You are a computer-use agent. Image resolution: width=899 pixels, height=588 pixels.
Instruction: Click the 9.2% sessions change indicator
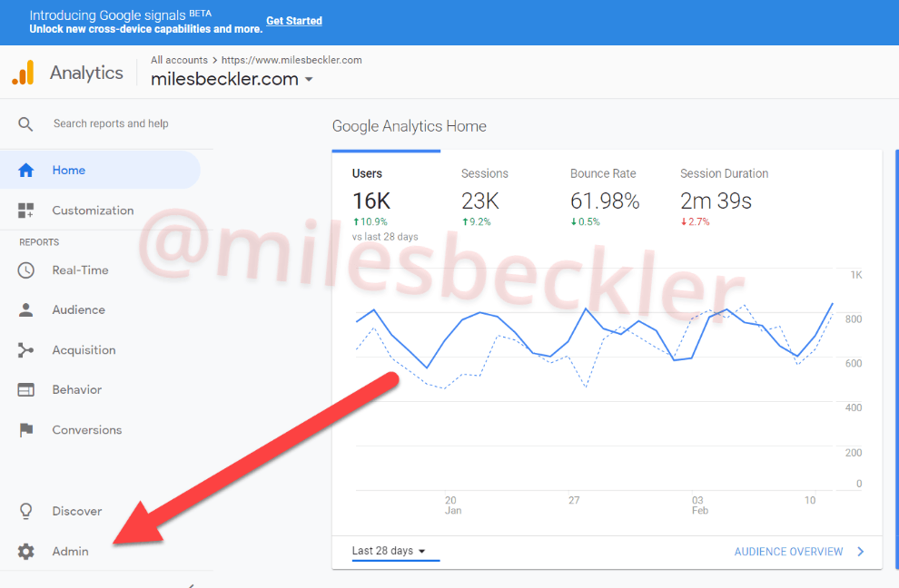[477, 221]
